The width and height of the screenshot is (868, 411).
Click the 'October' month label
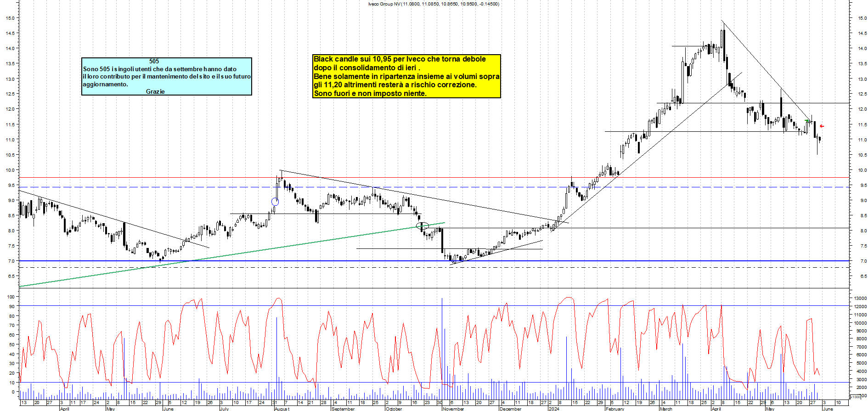click(x=394, y=409)
